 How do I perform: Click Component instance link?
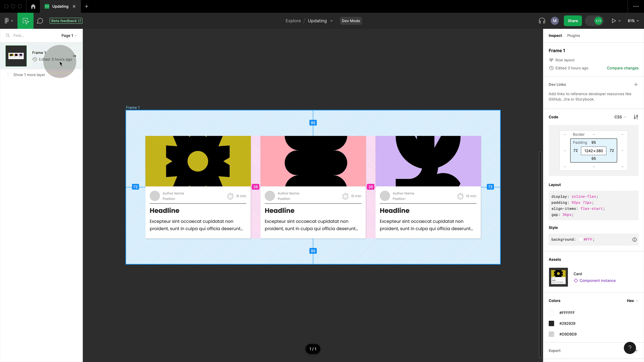coord(597,281)
